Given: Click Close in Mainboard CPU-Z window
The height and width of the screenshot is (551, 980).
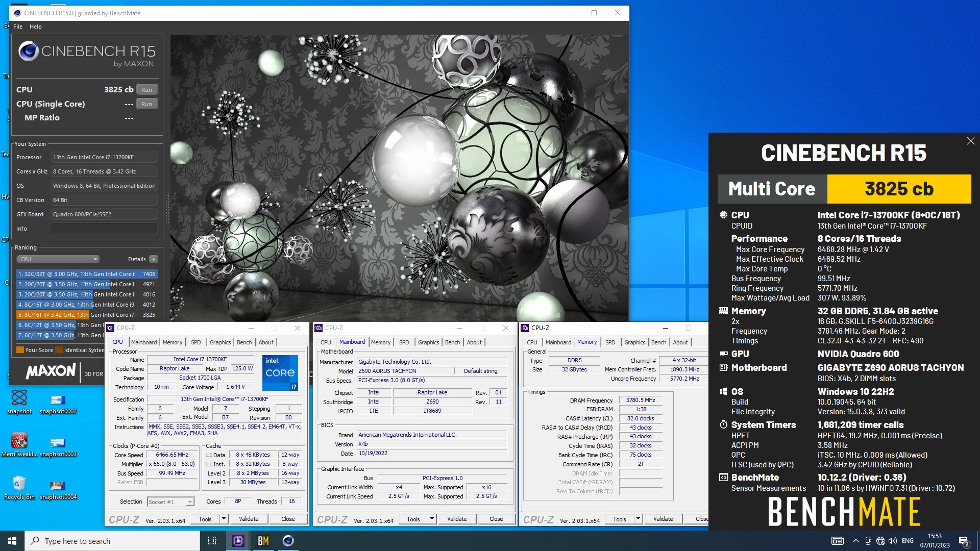Looking at the screenshot, I should 496,519.
